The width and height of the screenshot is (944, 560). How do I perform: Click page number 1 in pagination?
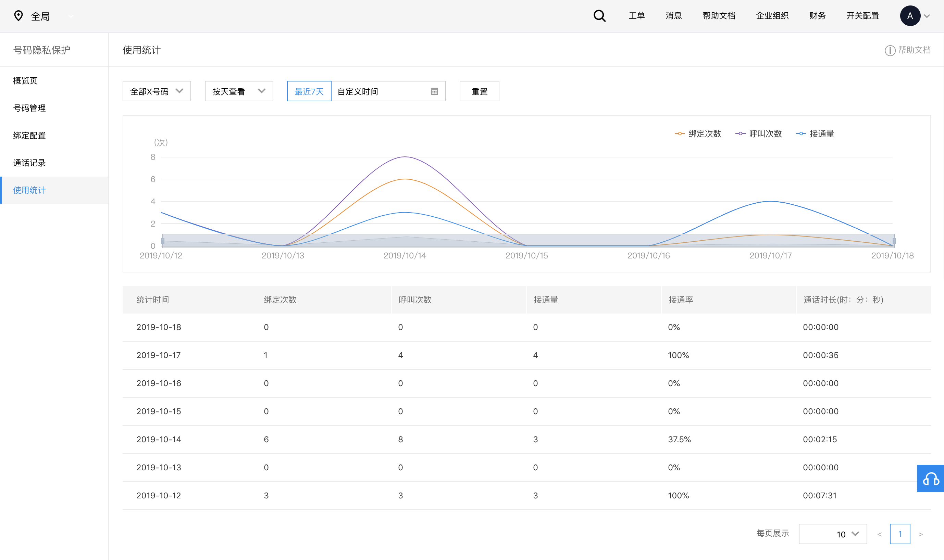click(x=899, y=534)
